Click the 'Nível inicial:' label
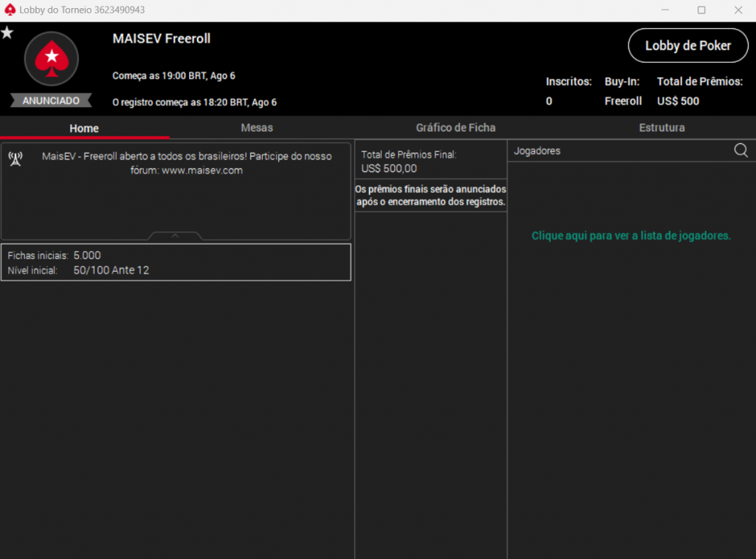This screenshot has width=756, height=559. tap(32, 270)
